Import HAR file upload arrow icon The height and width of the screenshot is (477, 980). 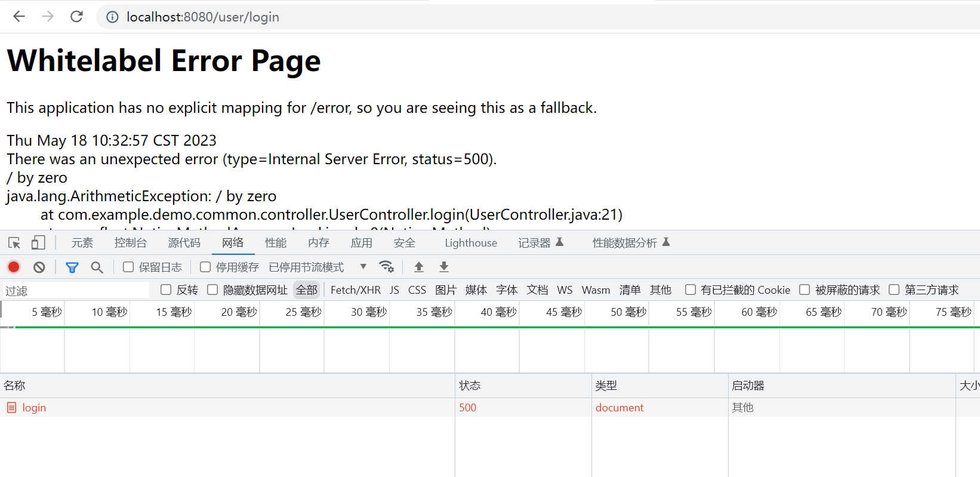point(419,267)
